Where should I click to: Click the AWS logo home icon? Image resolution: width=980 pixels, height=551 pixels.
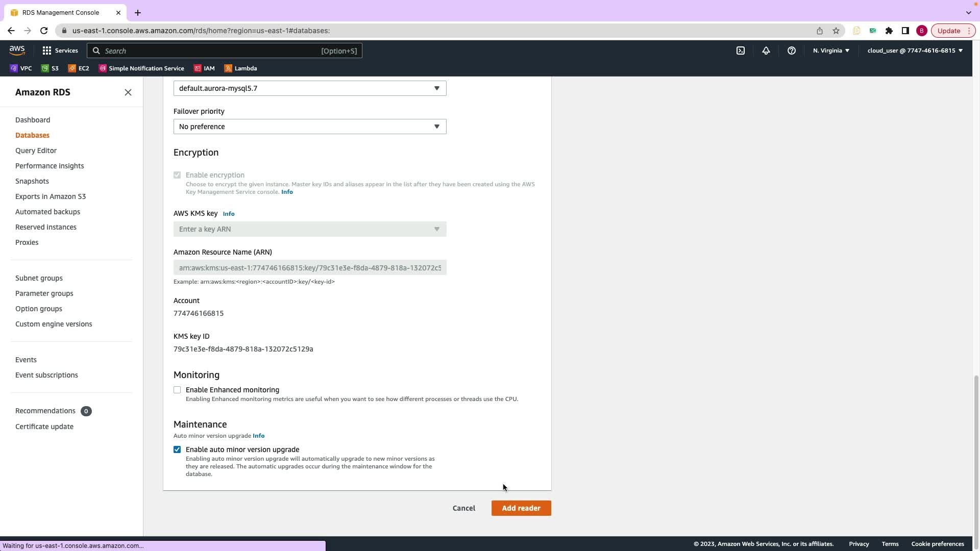pyautogui.click(x=17, y=50)
